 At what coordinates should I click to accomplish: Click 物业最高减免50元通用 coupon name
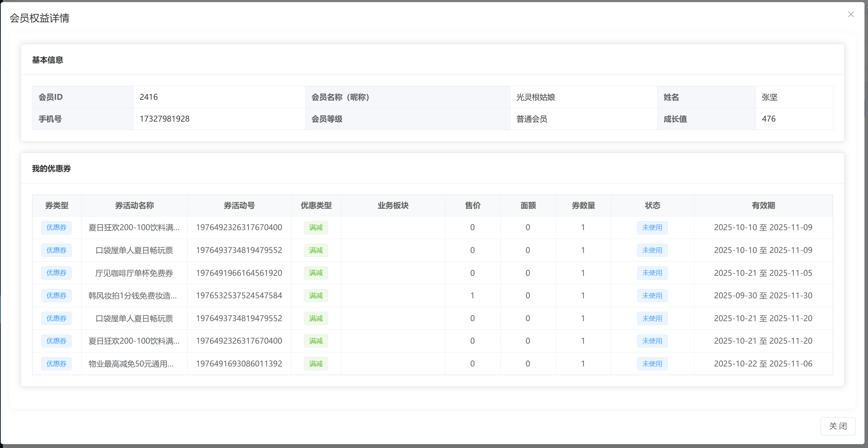coord(131,364)
